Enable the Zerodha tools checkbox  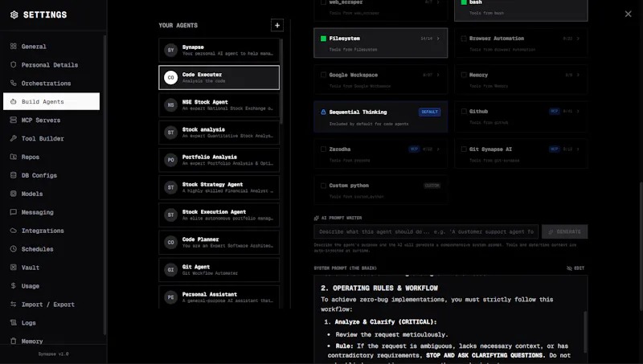tap(323, 149)
